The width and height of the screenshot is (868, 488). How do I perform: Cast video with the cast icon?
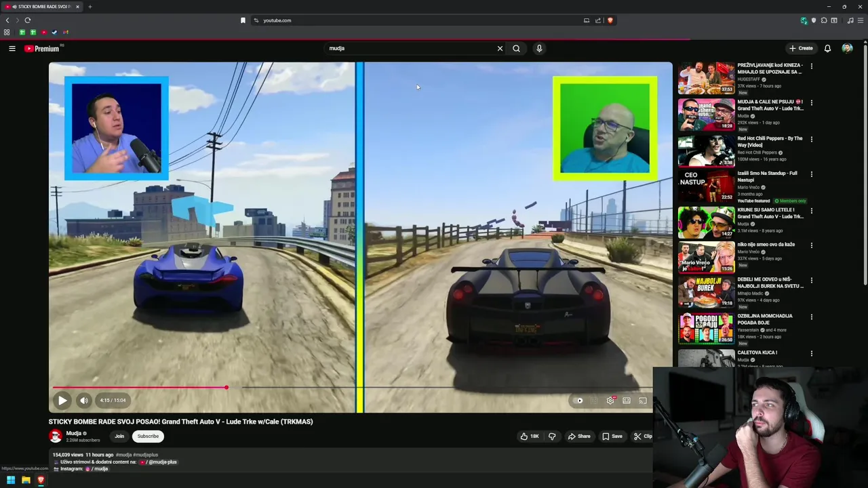coord(642,401)
